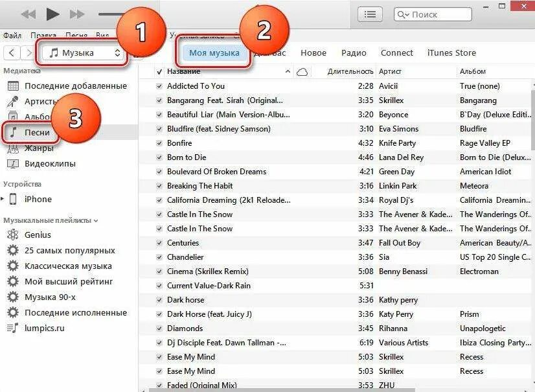This screenshot has width=535, height=392.
Task: Switch to the Радио tab
Action: [354, 53]
